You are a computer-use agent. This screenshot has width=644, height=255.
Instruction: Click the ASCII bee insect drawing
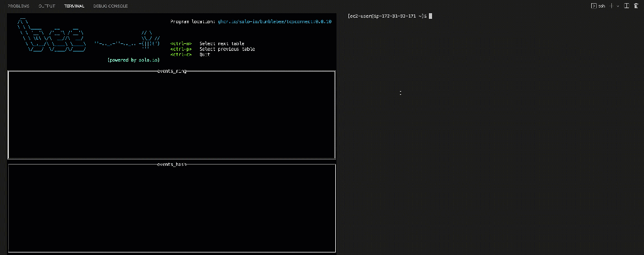(x=148, y=40)
